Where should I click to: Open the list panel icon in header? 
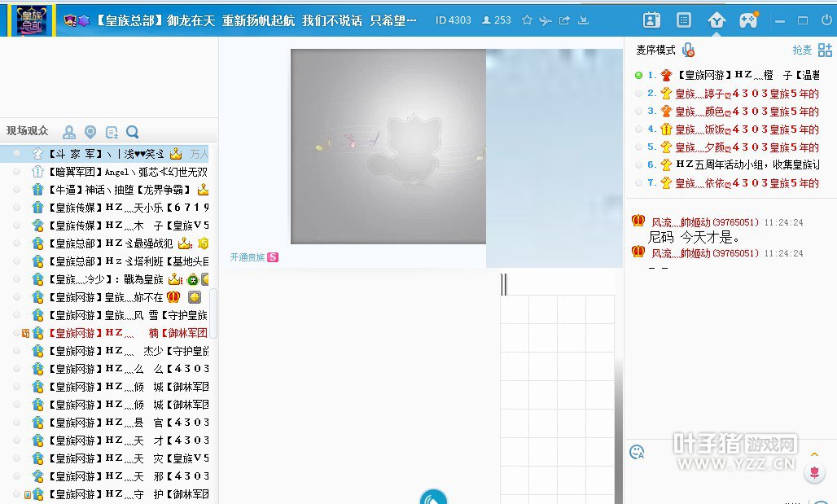(x=684, y=20)
